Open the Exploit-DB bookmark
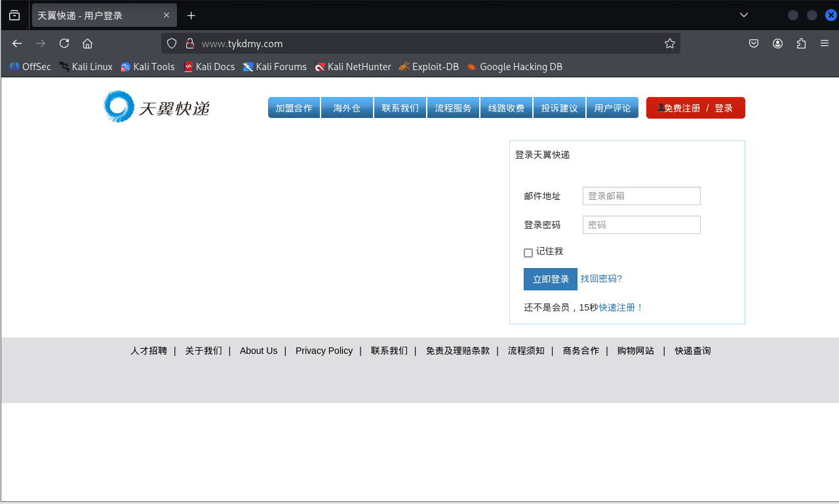 click(429, 66)
